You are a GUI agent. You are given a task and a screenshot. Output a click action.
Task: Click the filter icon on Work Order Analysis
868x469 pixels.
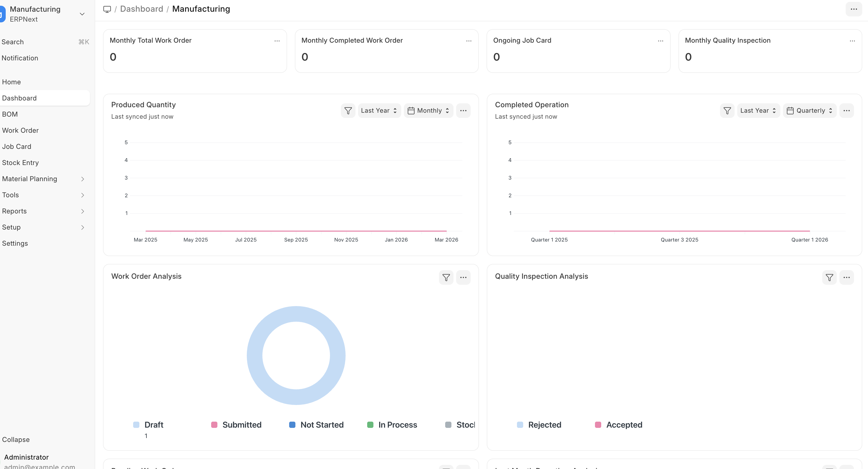pos(446,277)
